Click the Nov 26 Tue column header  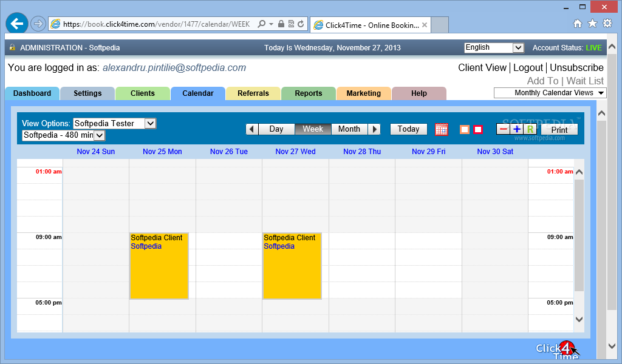pos(229,152)
